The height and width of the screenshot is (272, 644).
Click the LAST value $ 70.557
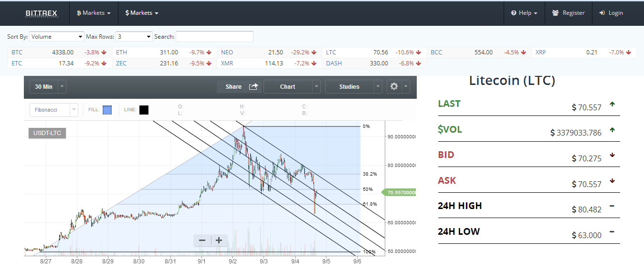coord(587,107)
